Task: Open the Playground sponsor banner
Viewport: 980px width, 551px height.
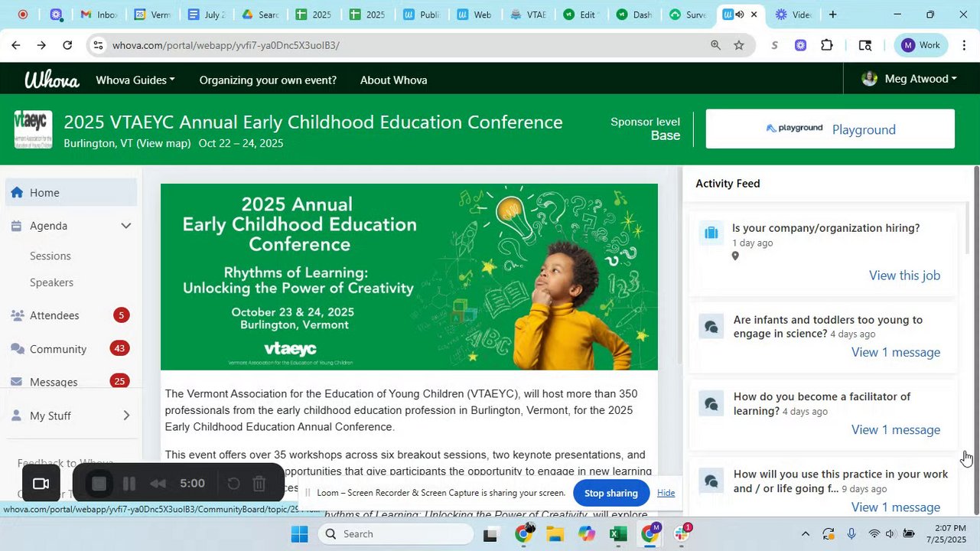Action: click(x=830, y=129)
